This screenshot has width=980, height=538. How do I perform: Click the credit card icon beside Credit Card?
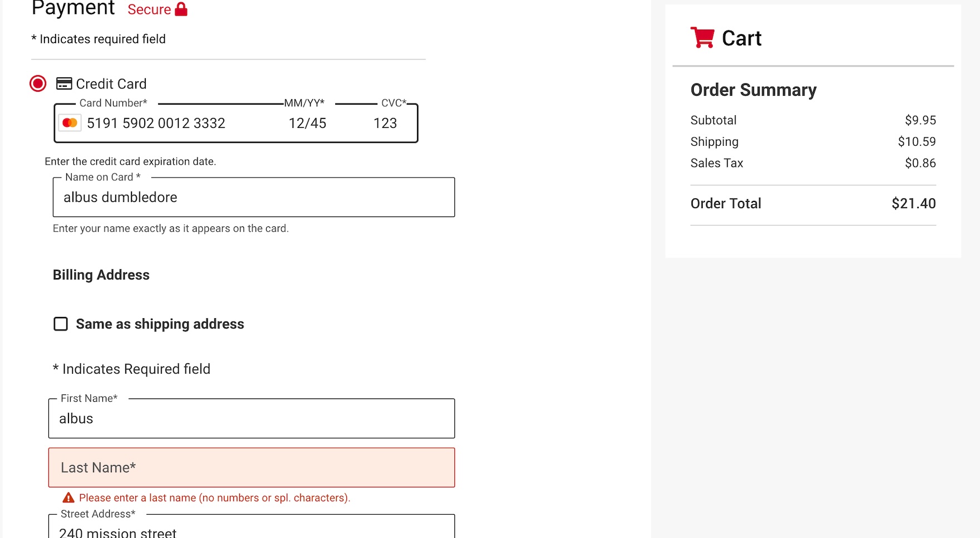[64, 83]
